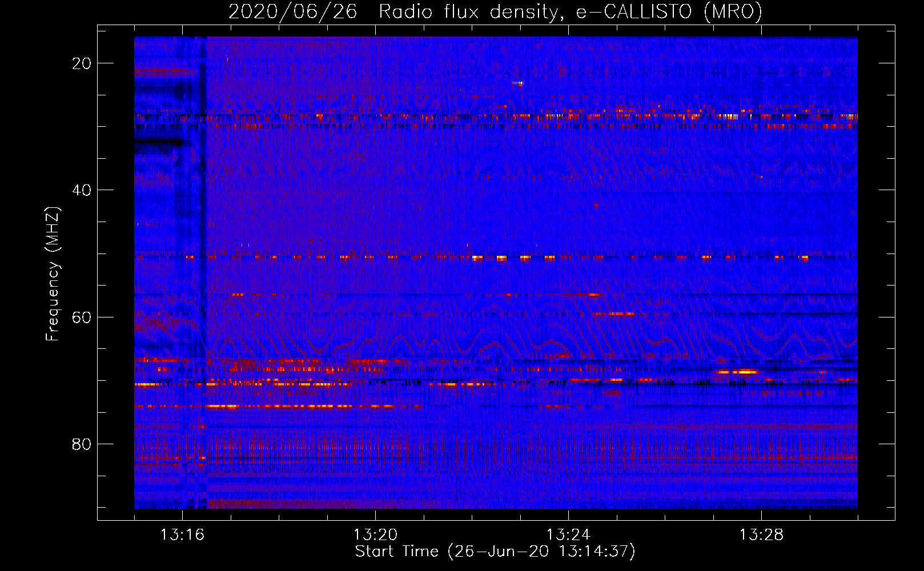Click the 40 MHz frequency tick label
The height and width of the screenshot is (571, 924).
pos(82,190)
